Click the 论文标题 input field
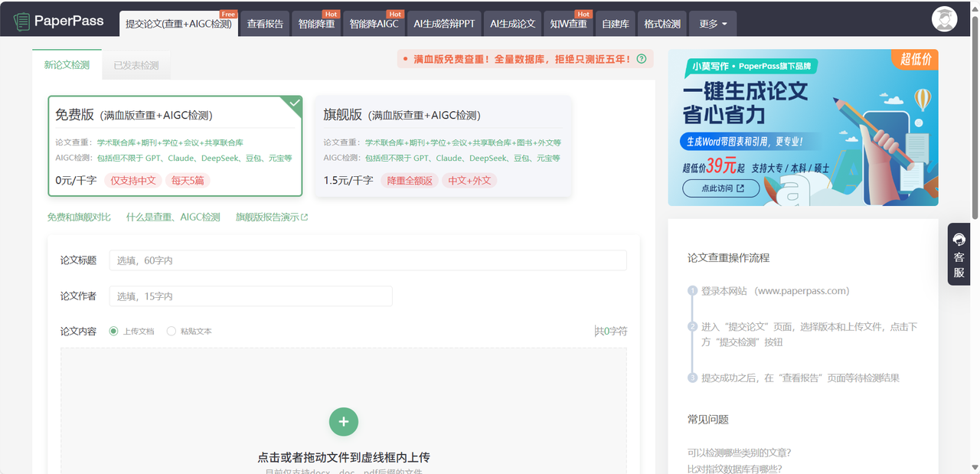The height and width of the screenshot is (474, 980). 367,260
